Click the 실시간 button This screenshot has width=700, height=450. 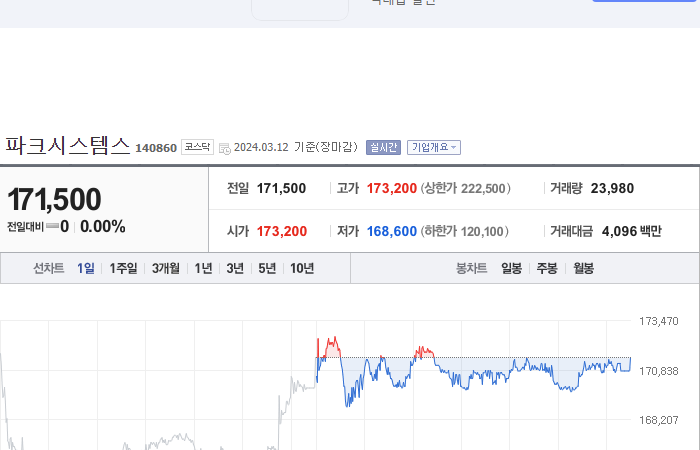click(383, 147)
